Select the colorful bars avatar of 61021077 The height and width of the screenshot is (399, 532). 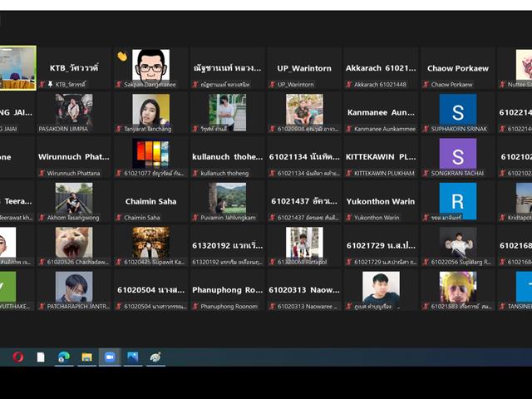151,155
